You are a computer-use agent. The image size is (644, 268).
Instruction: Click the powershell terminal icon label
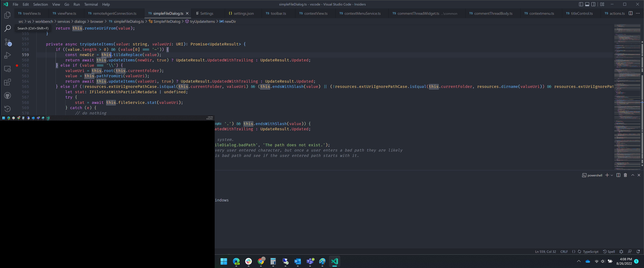coord(592,175)
